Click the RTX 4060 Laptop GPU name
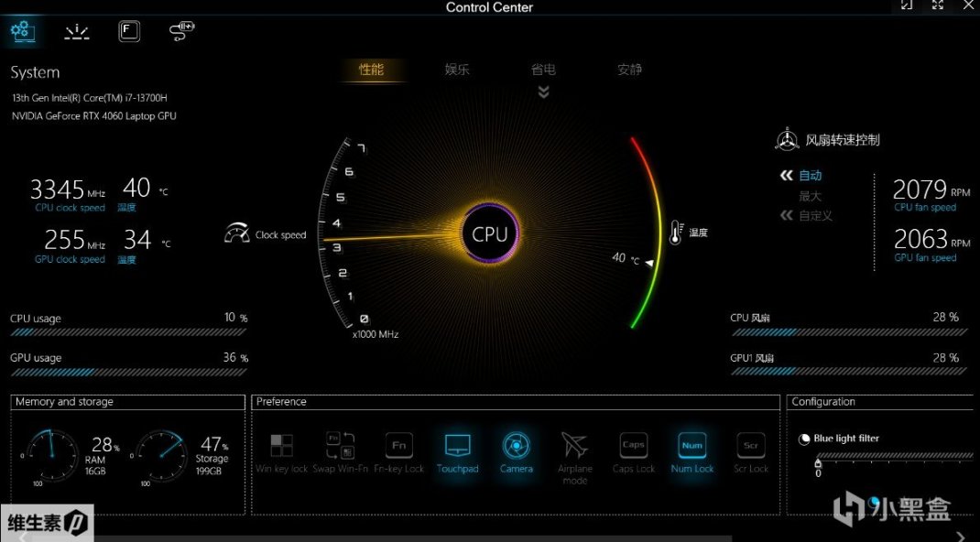The height and width of the screenshot is (542, 980). (x=93, y=116)
